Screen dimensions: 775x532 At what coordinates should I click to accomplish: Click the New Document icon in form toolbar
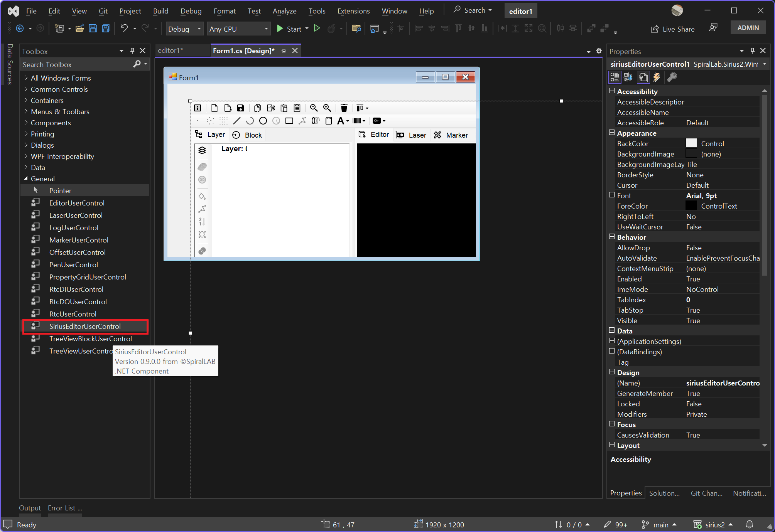[214, 108]
